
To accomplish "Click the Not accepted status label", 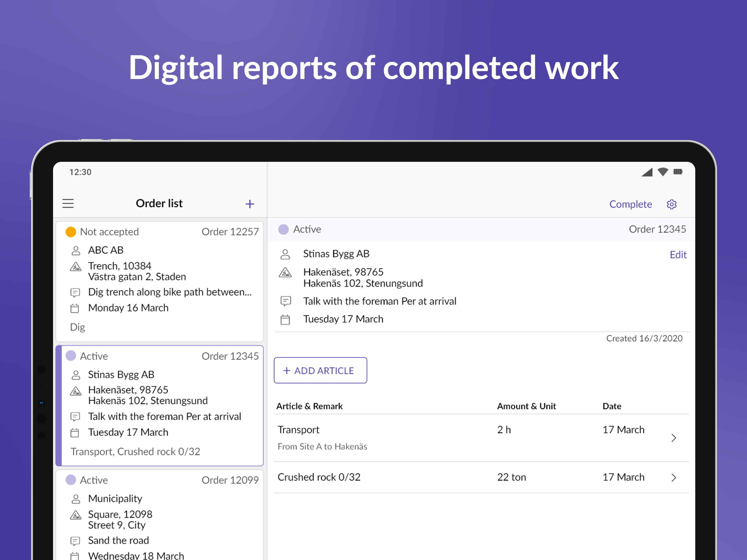I will click(109, 232).
